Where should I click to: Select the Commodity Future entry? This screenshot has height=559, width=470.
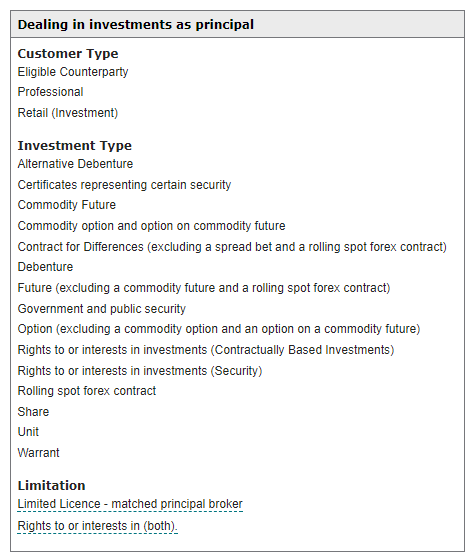coord(67,205)
